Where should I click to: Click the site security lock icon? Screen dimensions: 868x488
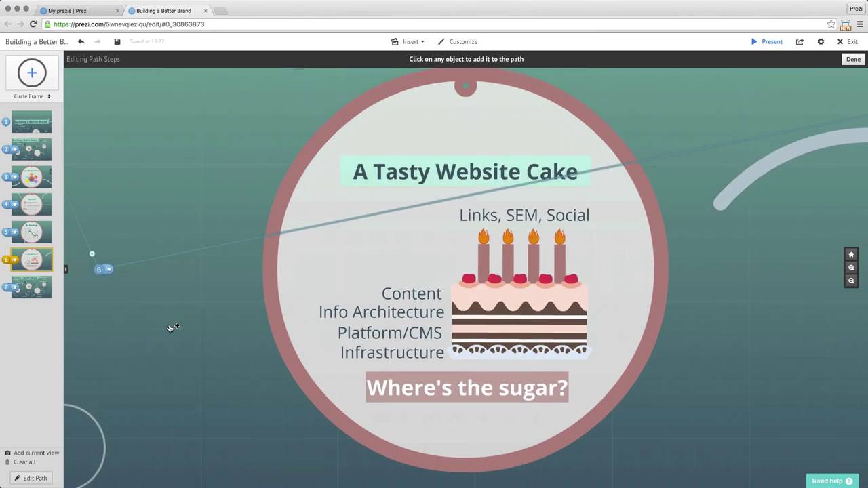click(47, 24)
